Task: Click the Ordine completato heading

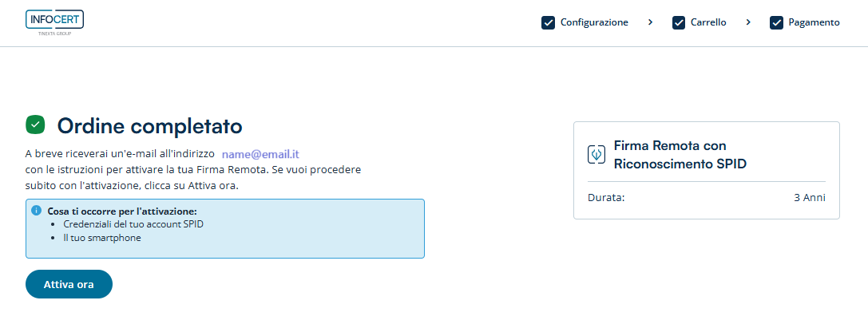Action: 149,126
